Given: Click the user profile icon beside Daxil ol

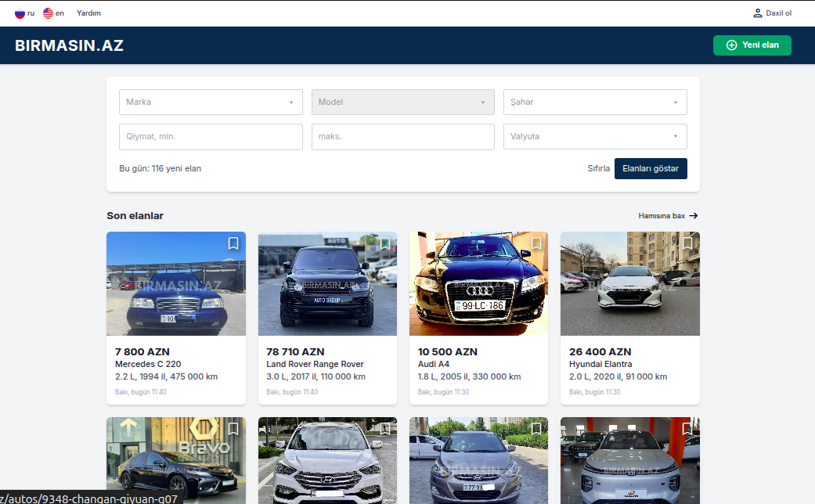Looking at the screenshot, I should (757, 13).
